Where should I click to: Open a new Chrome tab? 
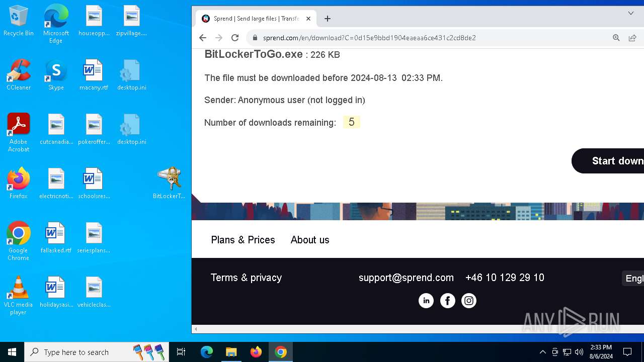pos(328,19)
